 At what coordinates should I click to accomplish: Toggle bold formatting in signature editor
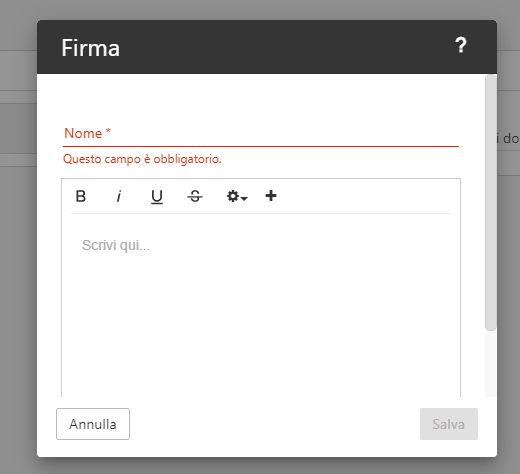81,196
